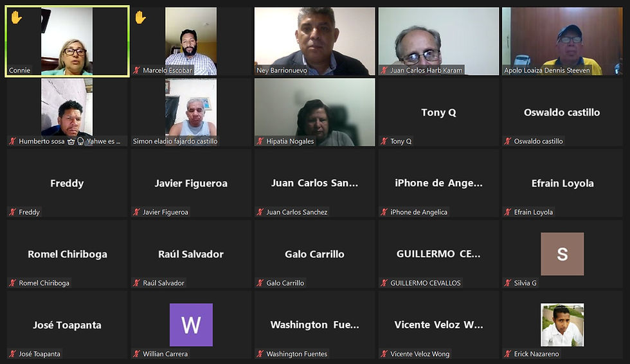Click the GUILLERMO CEVALLOS name label
Viewport: 630px width, 364px height.
tap(426, 283)
